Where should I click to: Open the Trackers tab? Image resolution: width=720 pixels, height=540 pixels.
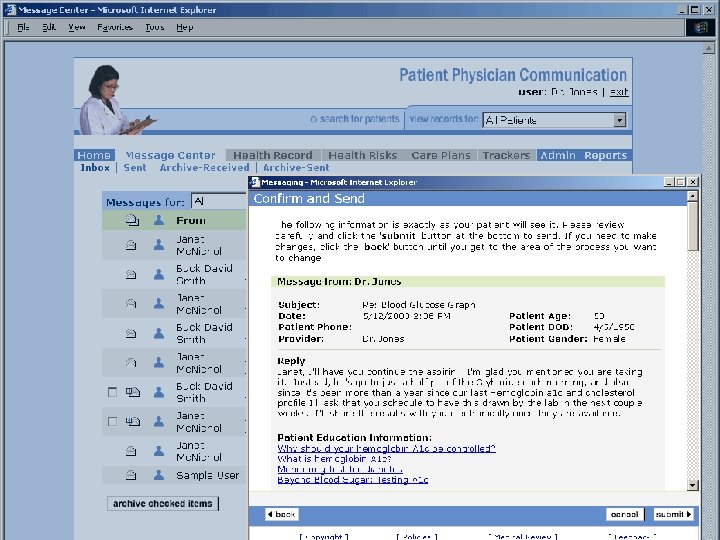[x=506, y=155]
